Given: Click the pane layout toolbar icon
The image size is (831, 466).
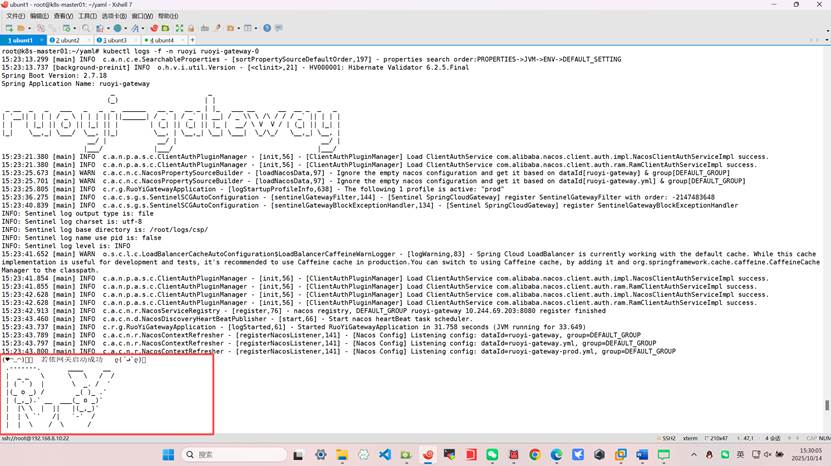Looking at the screenshot, I should point(247,28).
